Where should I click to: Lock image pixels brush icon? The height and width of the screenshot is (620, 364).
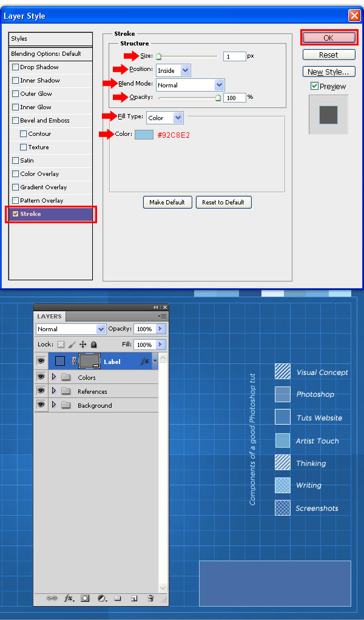[72, 345]
